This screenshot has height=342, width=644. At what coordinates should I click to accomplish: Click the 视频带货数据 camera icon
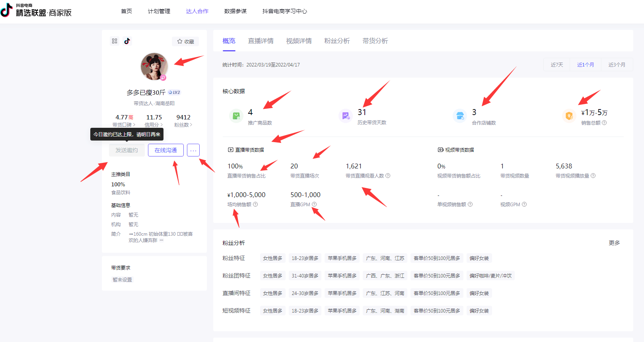coord(440,150)
